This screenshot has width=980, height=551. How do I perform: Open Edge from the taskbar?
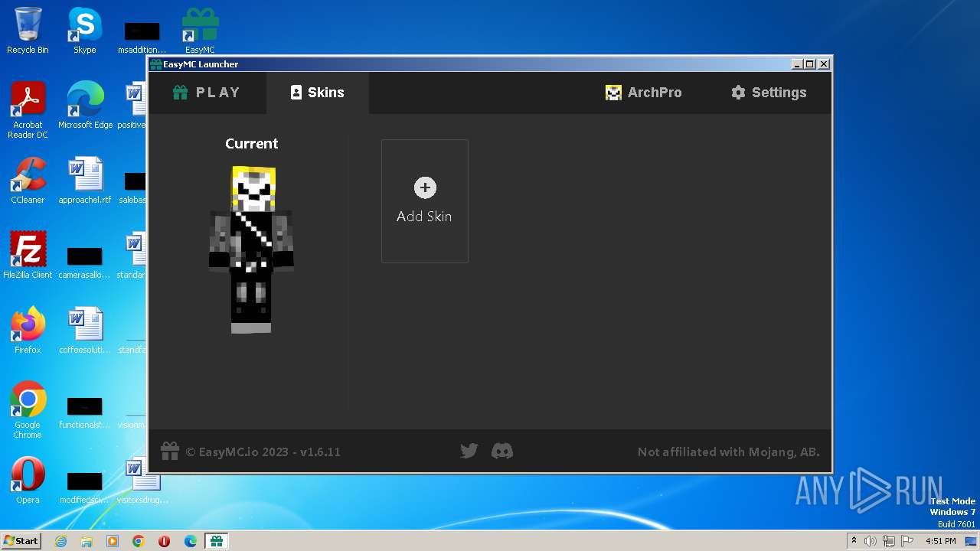pos(191,541)
